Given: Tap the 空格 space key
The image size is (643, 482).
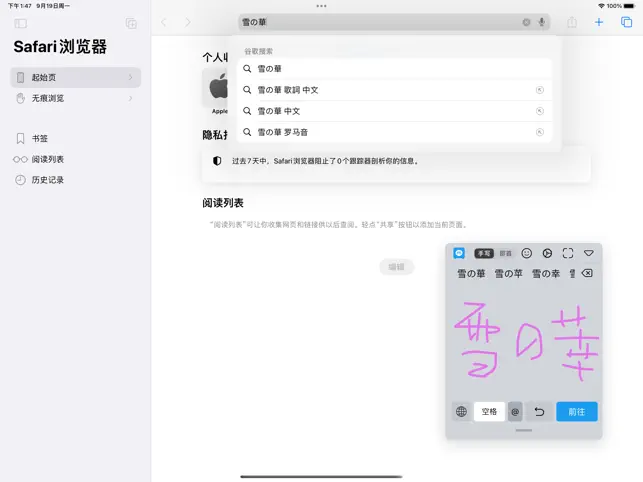Looking at the screenshot, I should click(x=489, y=411).
